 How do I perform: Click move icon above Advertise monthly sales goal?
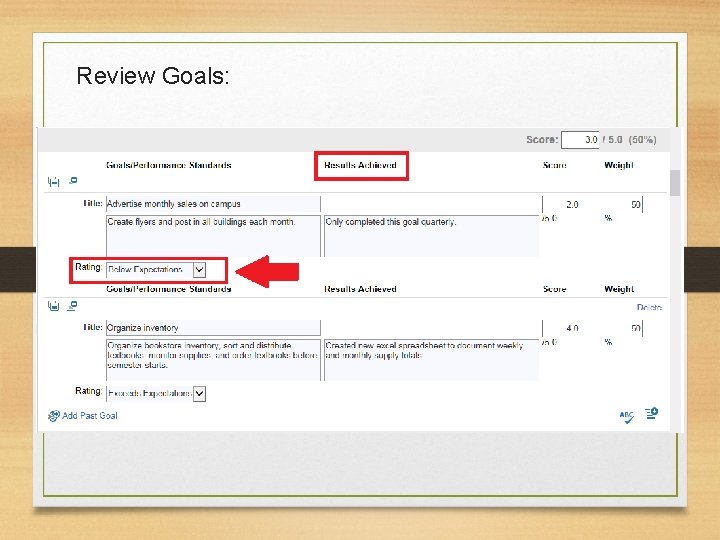pos(54,182)
